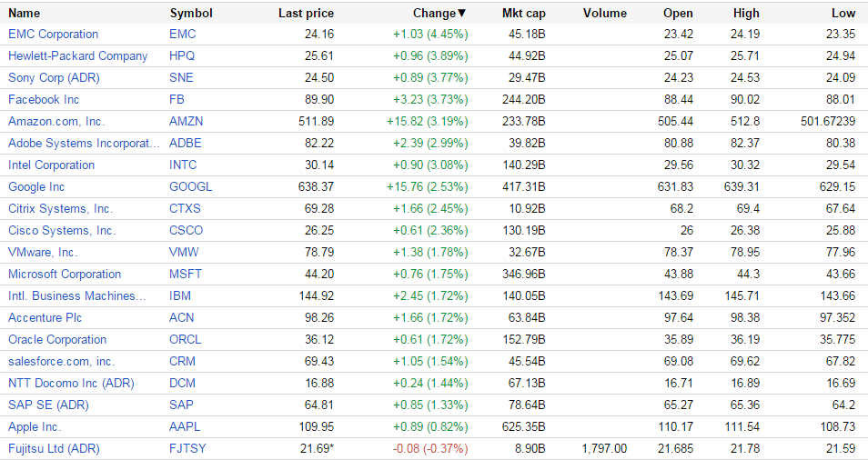Open the Microsoft Corporation link
868x460 pixels.
click(x=65, y=275)
